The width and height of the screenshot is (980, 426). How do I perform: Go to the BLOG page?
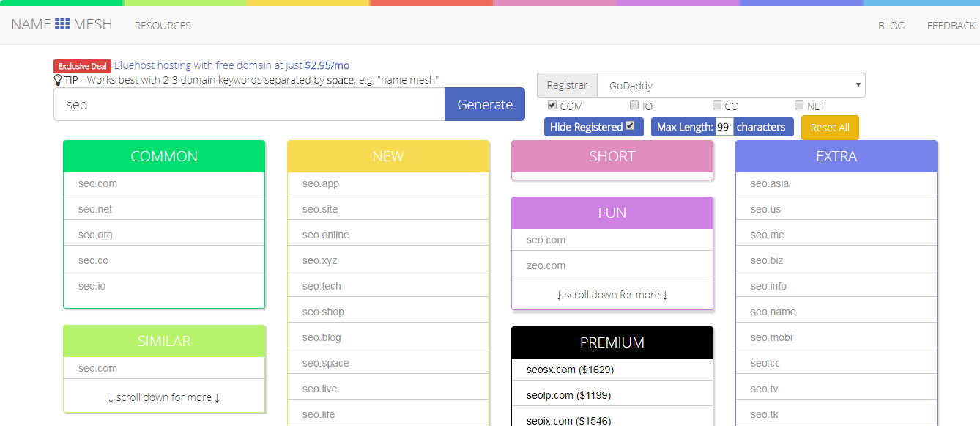(x=891, y=26)
